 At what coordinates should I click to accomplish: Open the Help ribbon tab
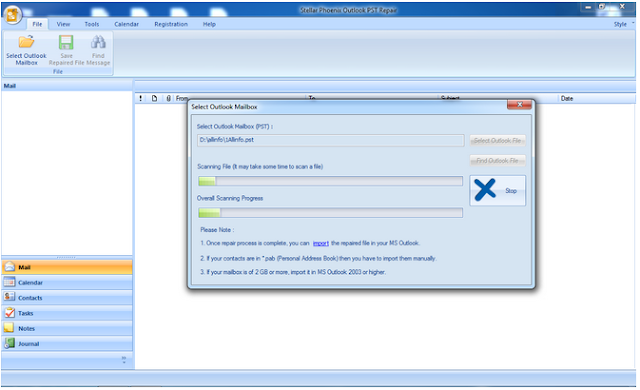click(209, 24)
